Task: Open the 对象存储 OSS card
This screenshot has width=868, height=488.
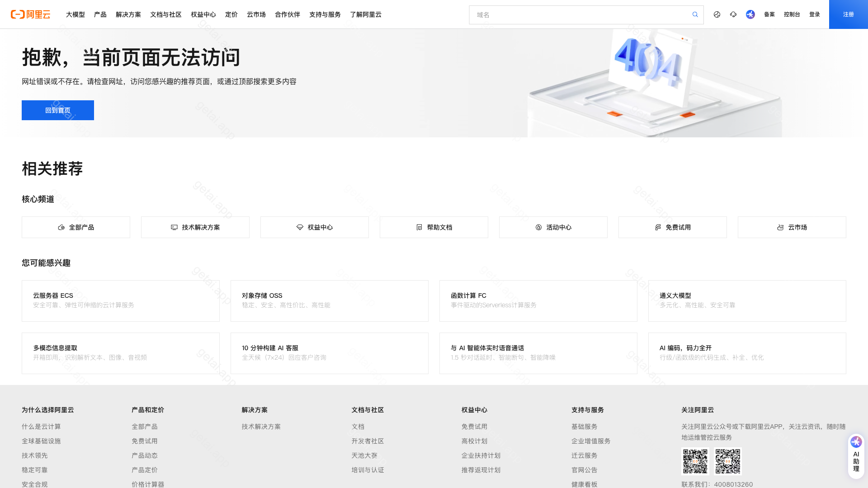Action: (330, 301)
